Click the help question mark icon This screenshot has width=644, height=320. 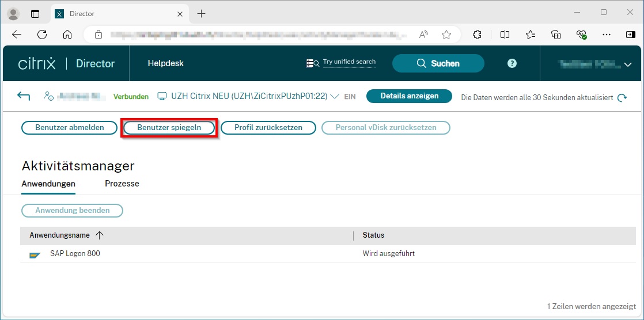[x=512, y=63]
